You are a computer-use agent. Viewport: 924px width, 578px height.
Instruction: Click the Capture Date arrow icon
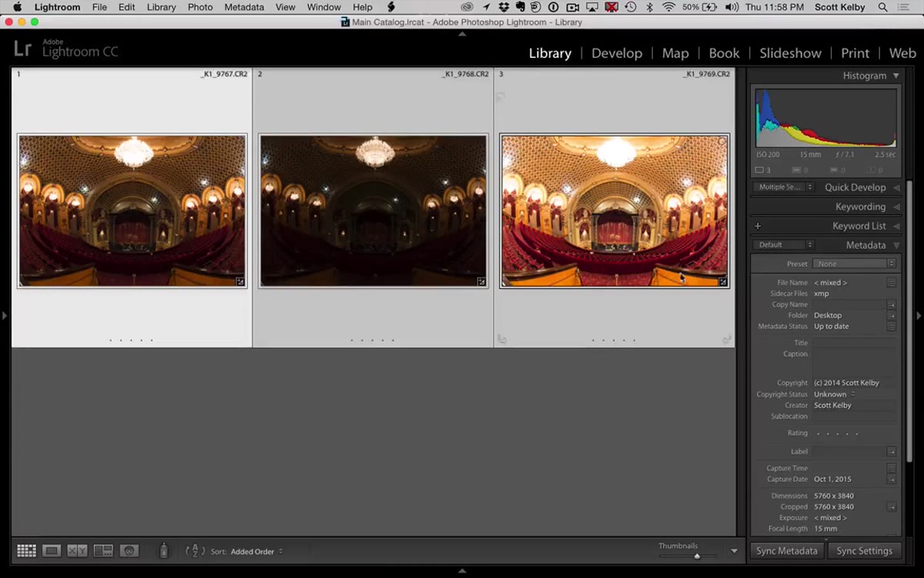(891, 479)
